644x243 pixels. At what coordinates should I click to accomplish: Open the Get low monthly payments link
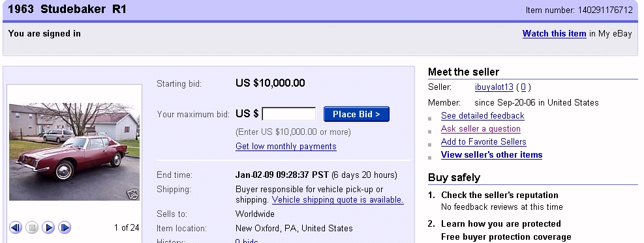[x=286, y=147]
